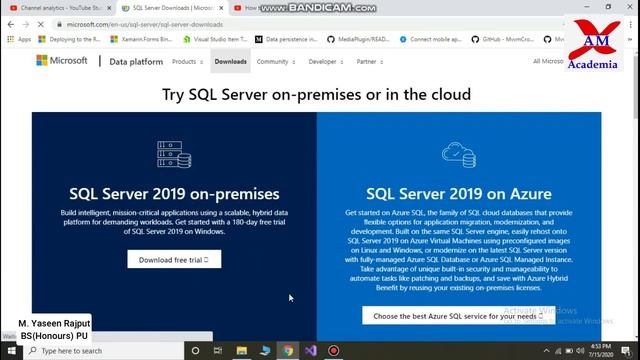Click the browser forward arrow

(x=26, y=24)
